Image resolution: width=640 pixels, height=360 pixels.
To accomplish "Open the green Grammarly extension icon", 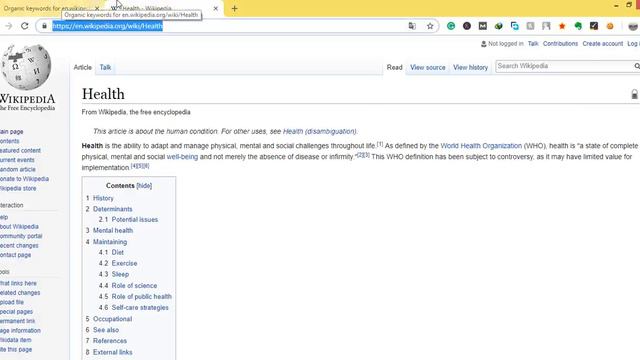I will [451, 26].
